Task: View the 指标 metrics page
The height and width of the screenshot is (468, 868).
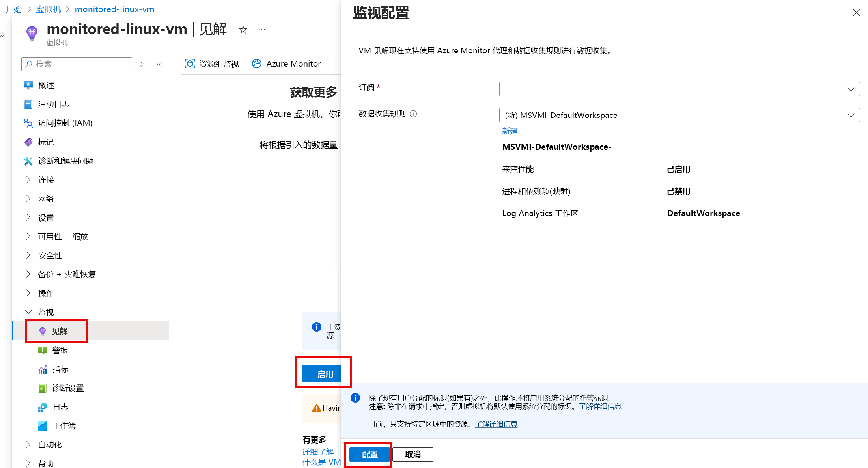Action: point(60,369)
